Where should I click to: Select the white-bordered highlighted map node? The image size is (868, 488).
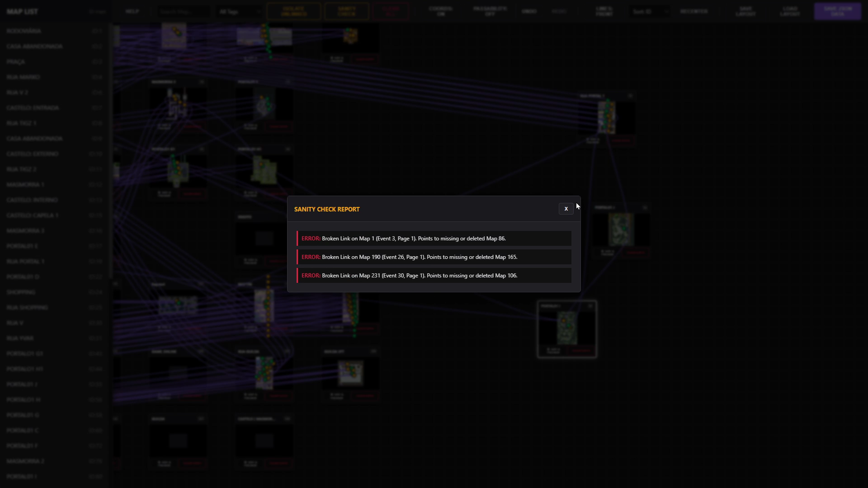(567, 329)
